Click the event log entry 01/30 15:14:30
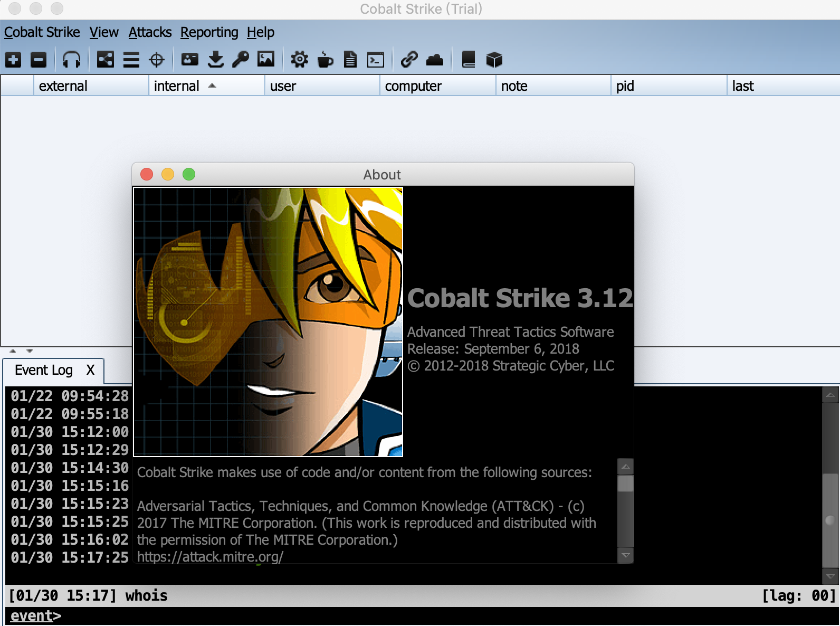 coord(70,468)
